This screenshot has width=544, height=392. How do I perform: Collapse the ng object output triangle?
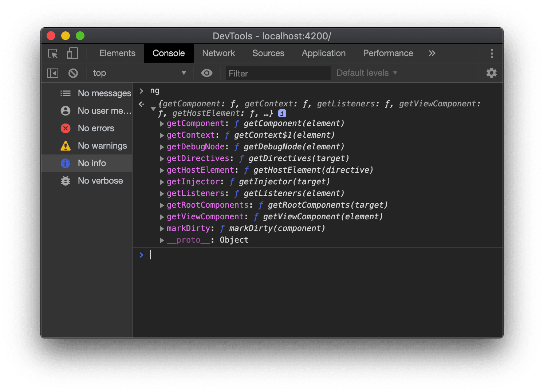153,109
